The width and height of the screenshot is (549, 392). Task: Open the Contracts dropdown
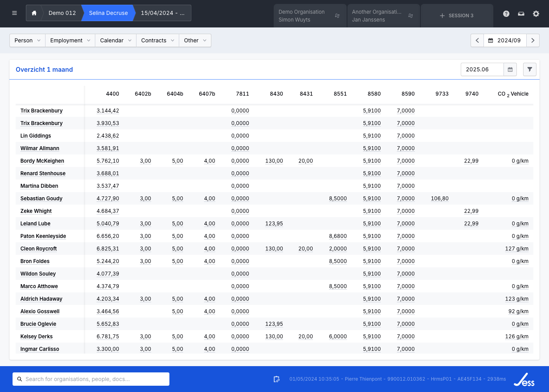pos(158,40)
